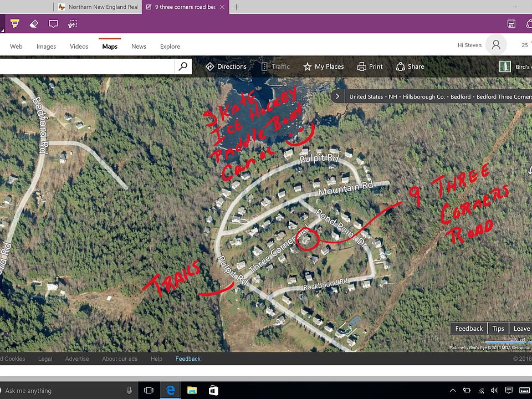The image size is (532, 399).
Task: Print the current map
Action: tap(370, 66)
